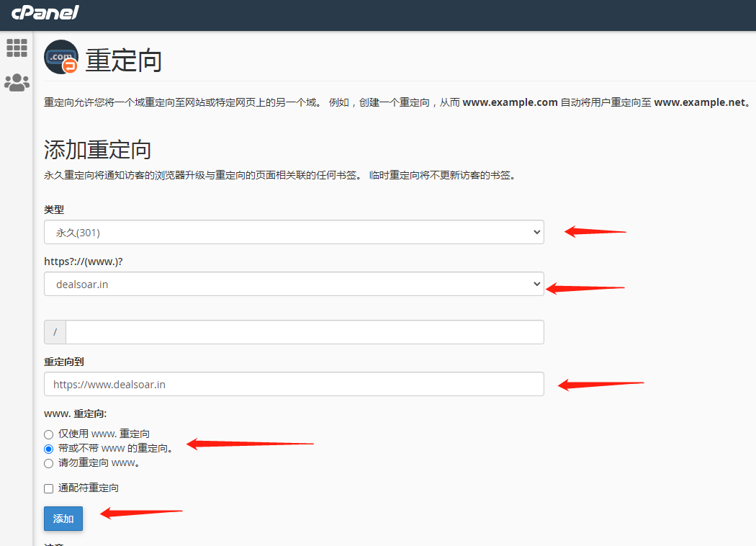Open the apps grid icon in the sidebar

[x=17, y=48]
